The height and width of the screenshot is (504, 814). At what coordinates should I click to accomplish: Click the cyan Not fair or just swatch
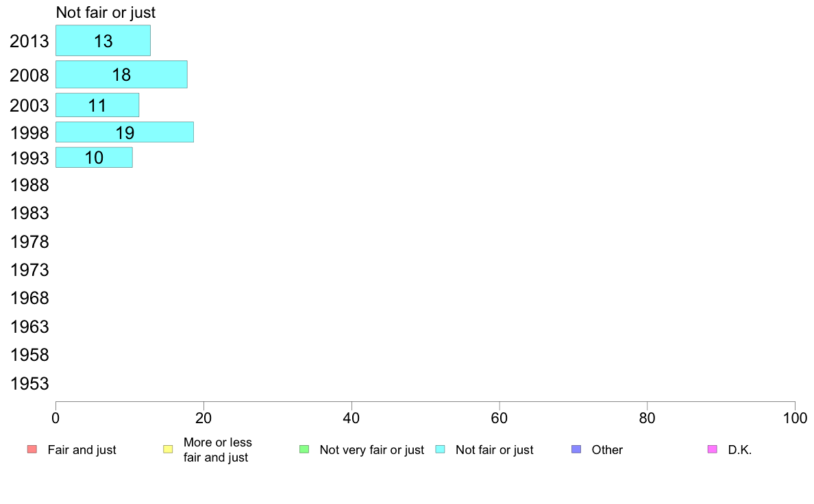point(440,449)
